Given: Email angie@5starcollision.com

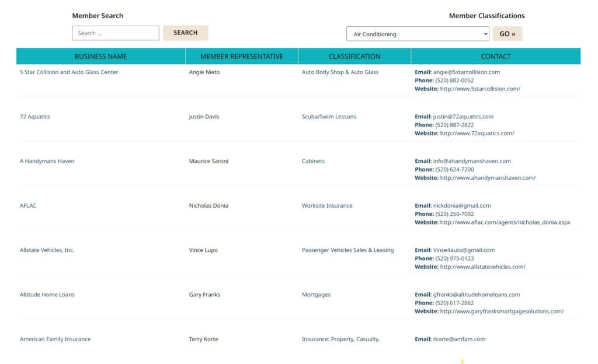Looking at the screenshot, I should click(466, 72).
